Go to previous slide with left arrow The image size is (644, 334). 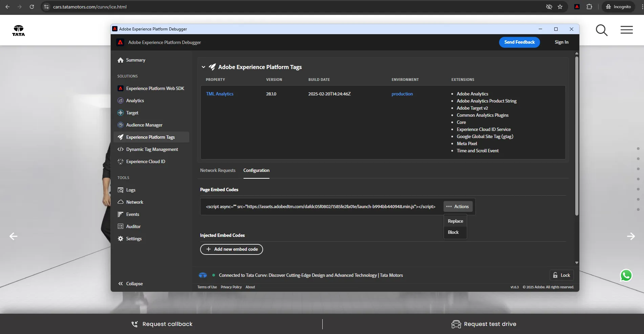(13, 236)
